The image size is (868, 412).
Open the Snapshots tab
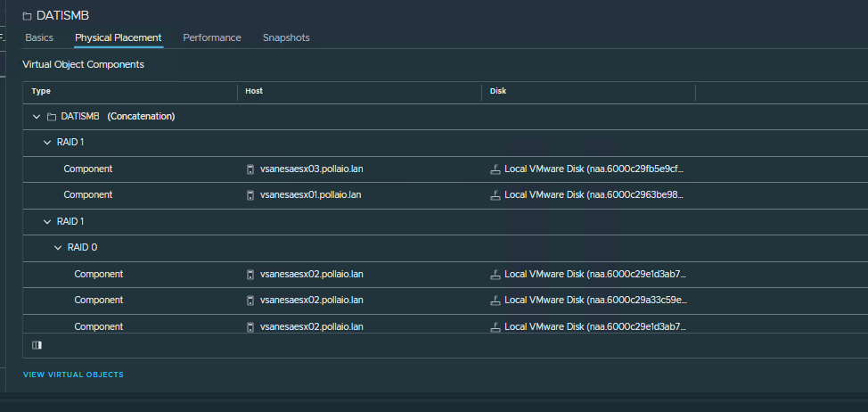(286, 37)
